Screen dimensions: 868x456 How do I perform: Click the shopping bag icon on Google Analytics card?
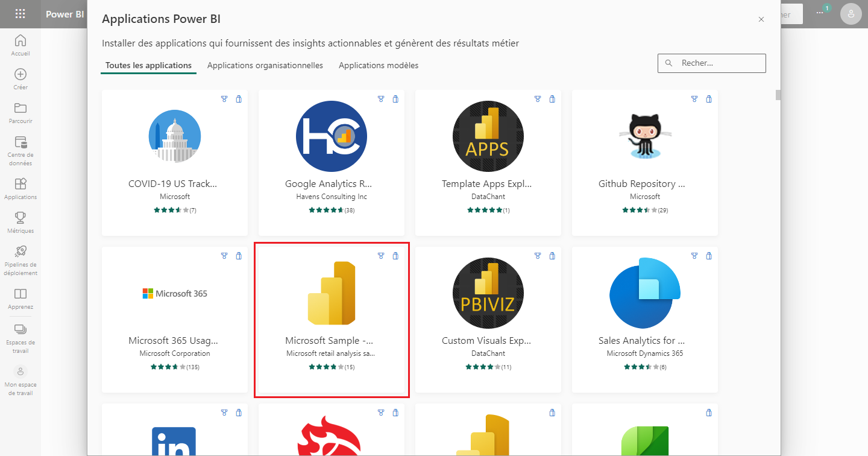[395, 99]
